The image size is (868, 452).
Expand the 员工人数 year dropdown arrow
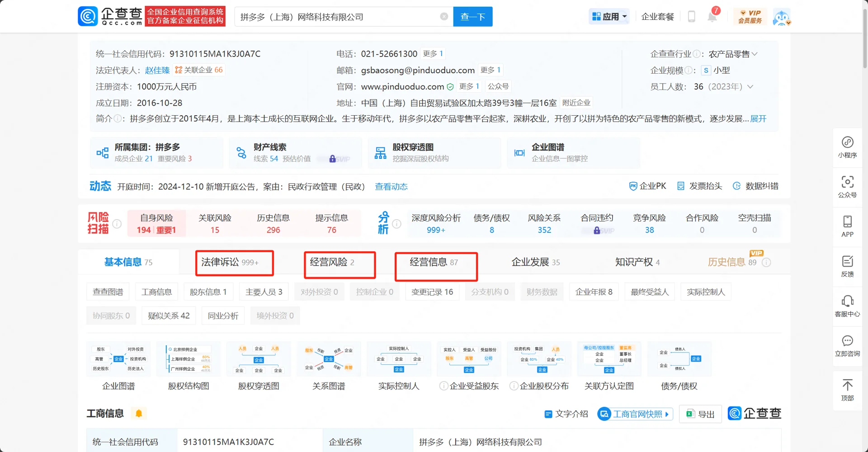750,87
